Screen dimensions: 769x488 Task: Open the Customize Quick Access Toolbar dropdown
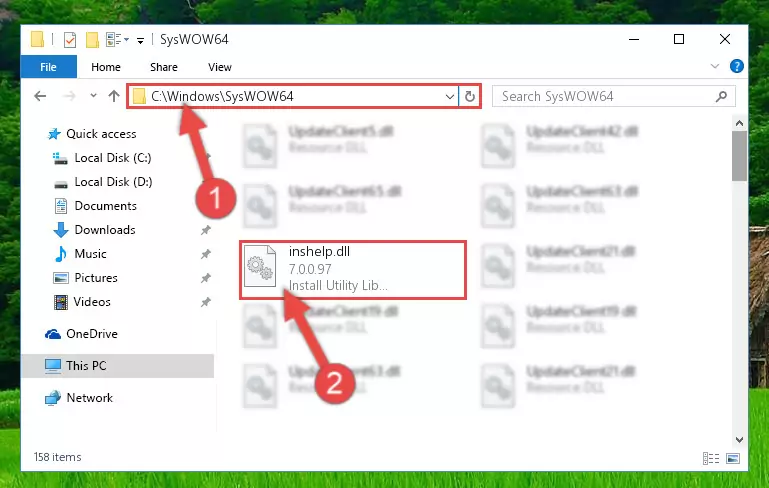coord(140,40)
